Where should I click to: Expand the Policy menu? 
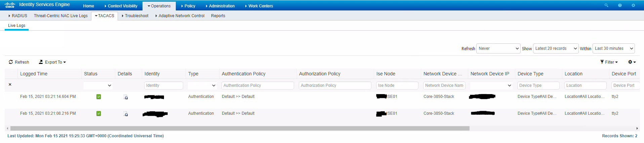coord(188,6)
